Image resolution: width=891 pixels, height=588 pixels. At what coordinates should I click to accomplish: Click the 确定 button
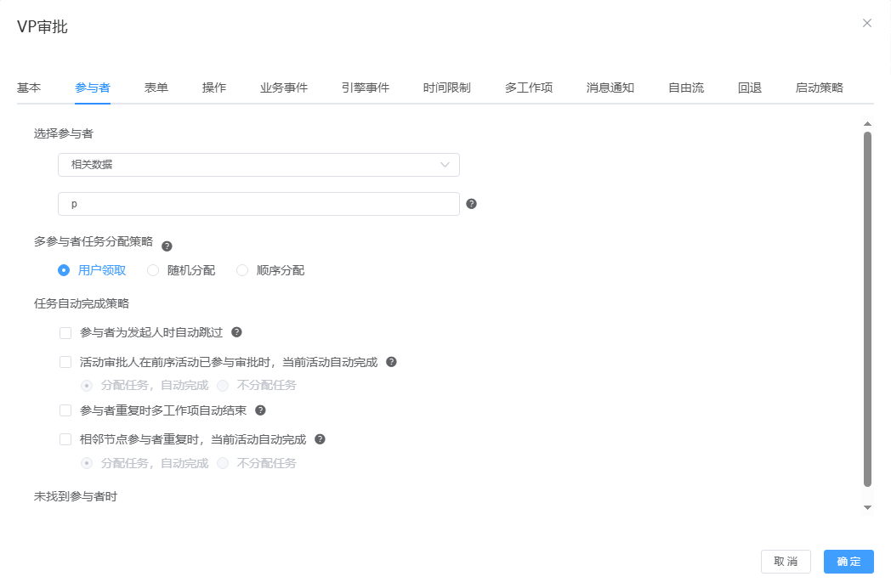[x=848, y=562]
